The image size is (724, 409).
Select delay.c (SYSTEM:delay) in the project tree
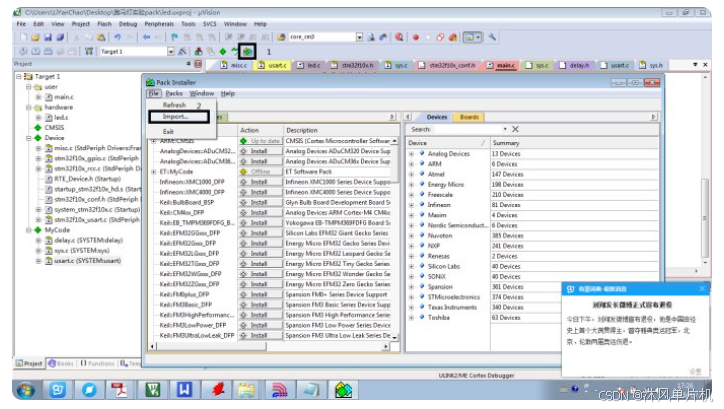(x=89, y=240)
